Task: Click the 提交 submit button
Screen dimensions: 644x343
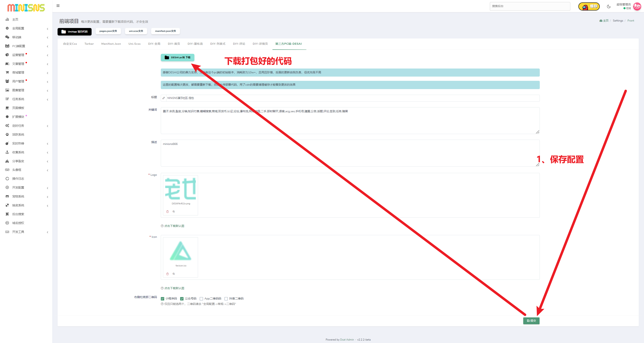Action: click(531, 321)
